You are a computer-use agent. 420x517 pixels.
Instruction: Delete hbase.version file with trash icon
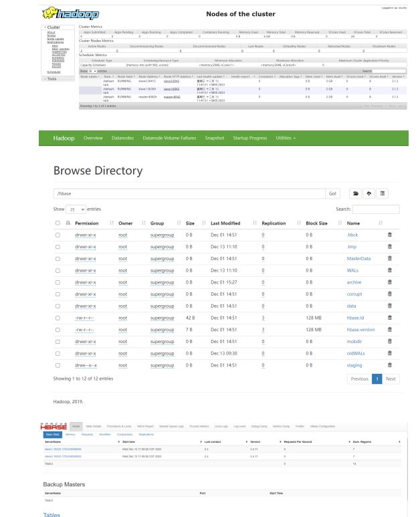[390, 330]
